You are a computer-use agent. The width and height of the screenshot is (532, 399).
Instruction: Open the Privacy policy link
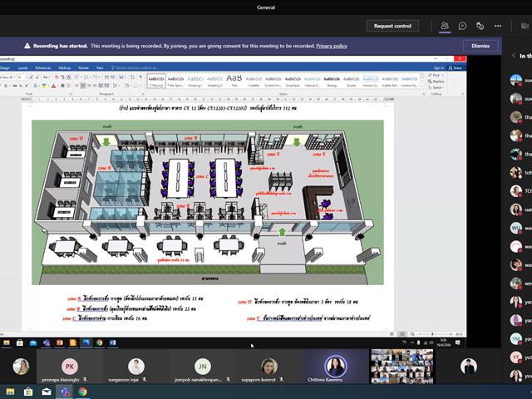(x=332, y=46)
